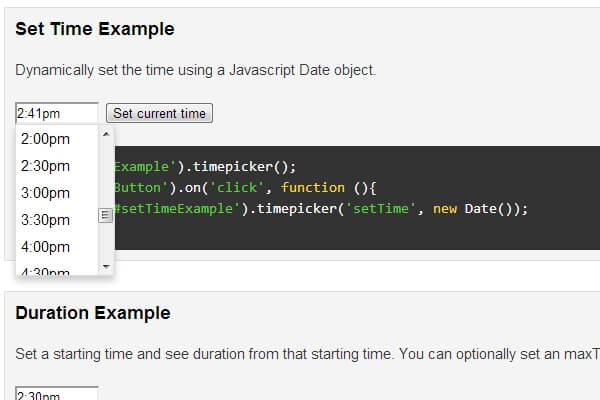Viewport: 600px width, 400px height.
Task: Click the time list scrollbar up arrow
Action: point(105,134)
